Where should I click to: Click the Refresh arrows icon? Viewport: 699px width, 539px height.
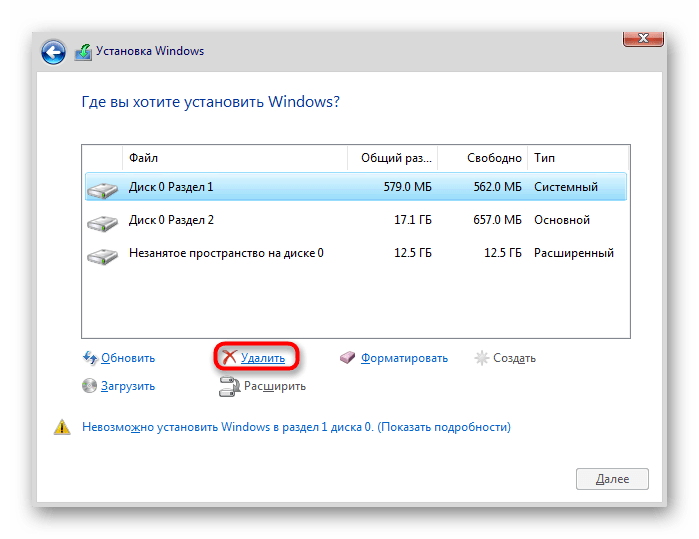90,358
